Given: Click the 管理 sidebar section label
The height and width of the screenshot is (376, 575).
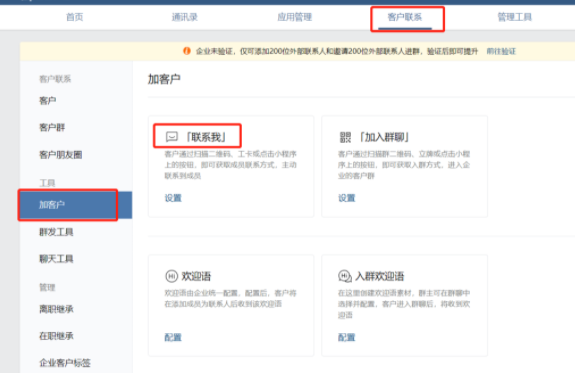Looking at the screenshot, I should tap(47, 287).
